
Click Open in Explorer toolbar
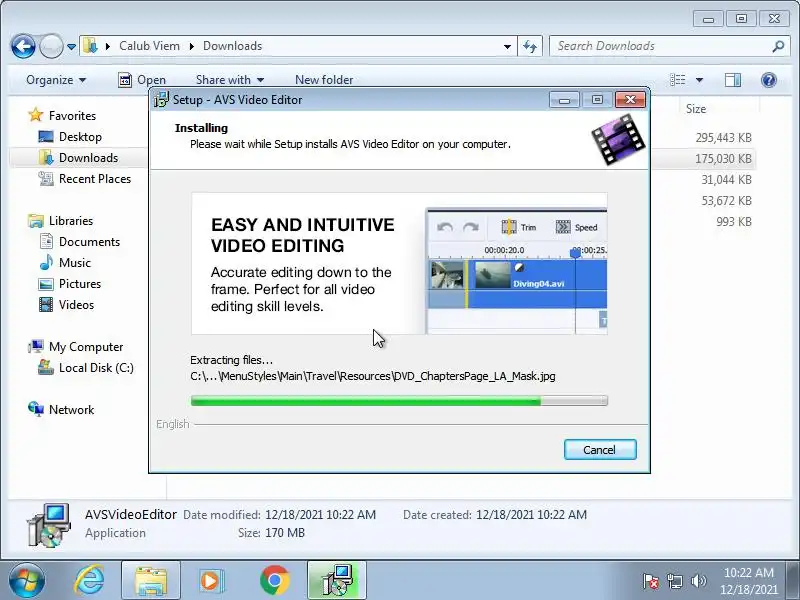point(142,80)
